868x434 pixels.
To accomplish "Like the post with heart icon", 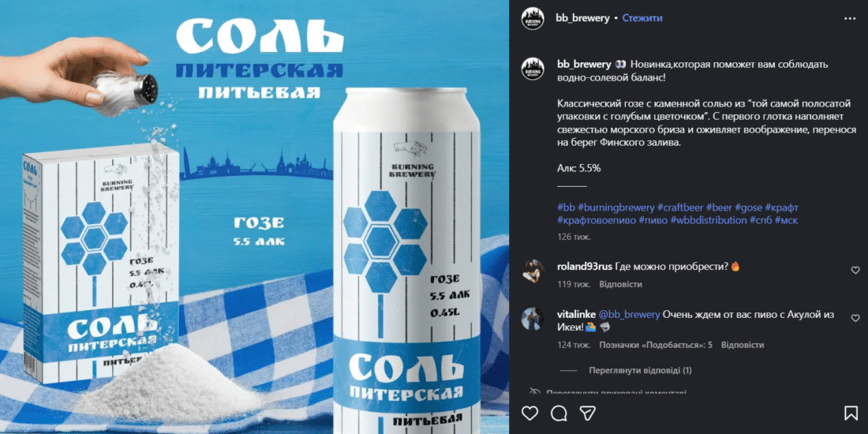I will tap(529, 413).
